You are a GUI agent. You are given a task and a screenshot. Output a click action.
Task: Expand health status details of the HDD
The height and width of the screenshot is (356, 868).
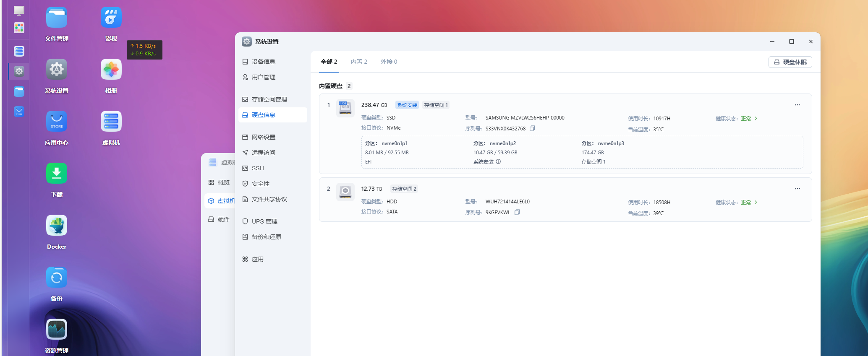(x=756, y=203)
